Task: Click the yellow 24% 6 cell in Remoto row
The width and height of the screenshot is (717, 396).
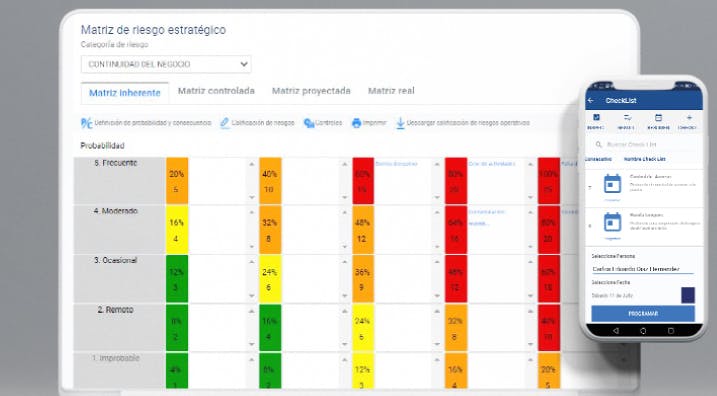Action: pyautogui.click(x=363, y=328)
